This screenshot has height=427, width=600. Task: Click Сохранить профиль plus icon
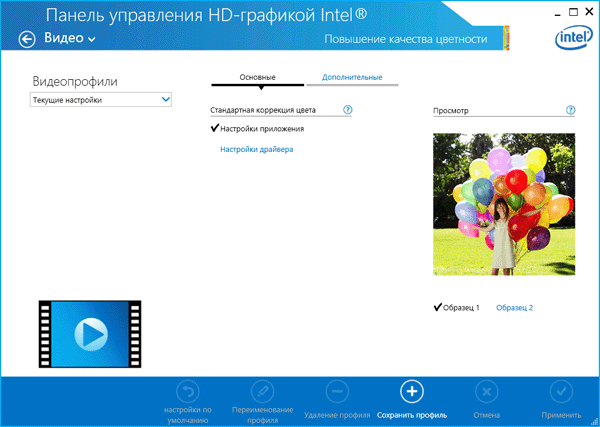pos(412,392)
